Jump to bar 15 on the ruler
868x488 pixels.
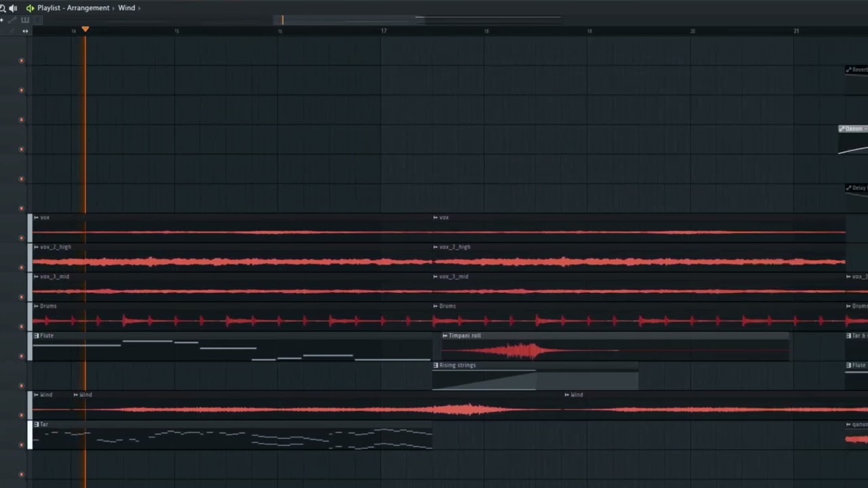coord(176,31)
